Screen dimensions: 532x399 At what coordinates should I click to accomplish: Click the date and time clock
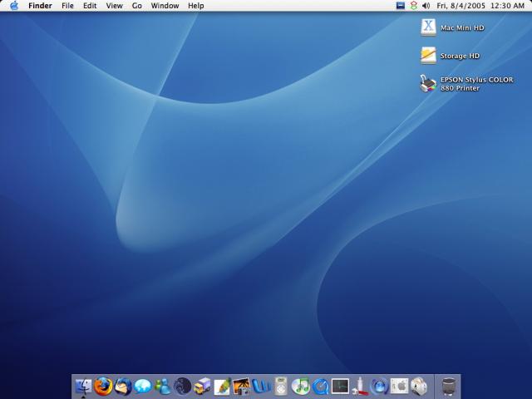pos(480,6)
